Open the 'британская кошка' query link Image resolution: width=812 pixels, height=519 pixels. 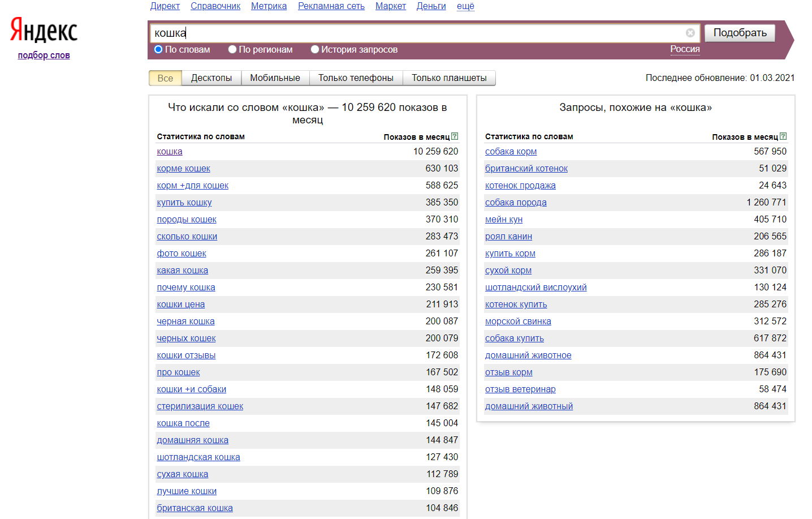point(195,508)
